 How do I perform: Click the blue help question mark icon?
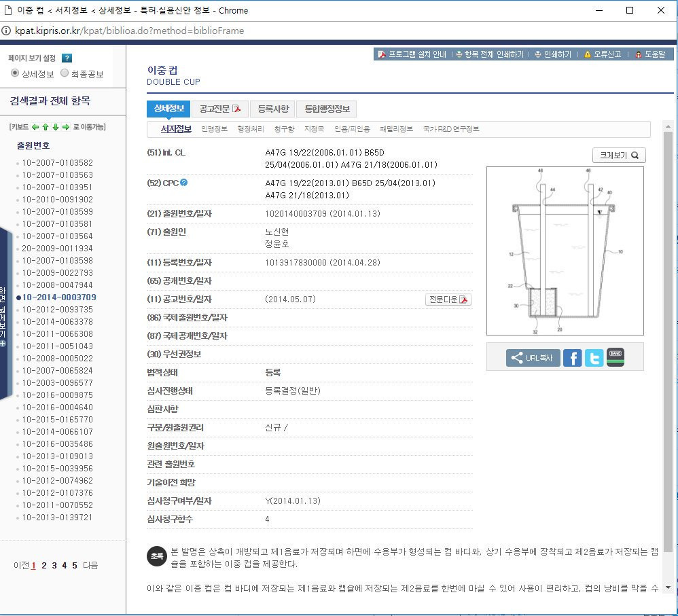coord(67,58)
